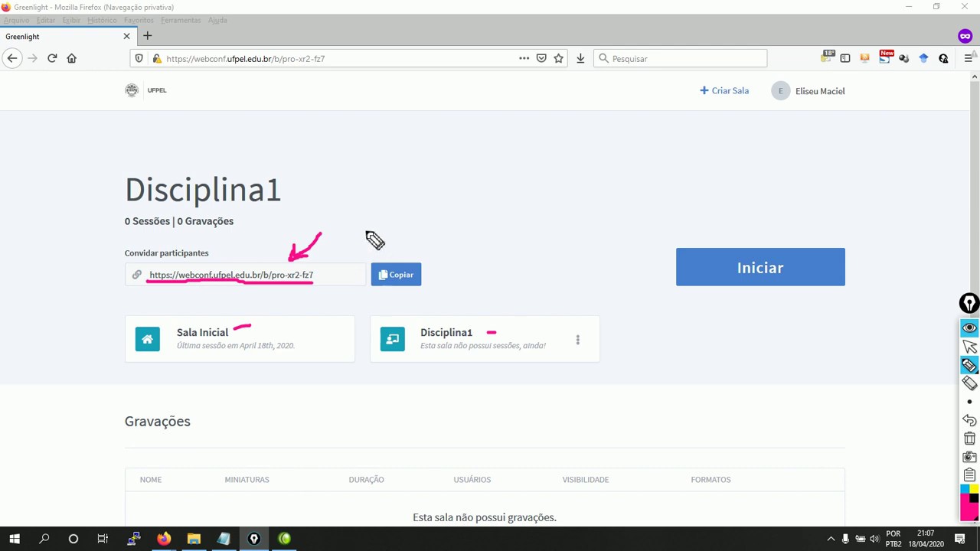Select the eraser tool in the annotation toolbar
This screenshot has width=980, height=551.
tap(969, 383)
